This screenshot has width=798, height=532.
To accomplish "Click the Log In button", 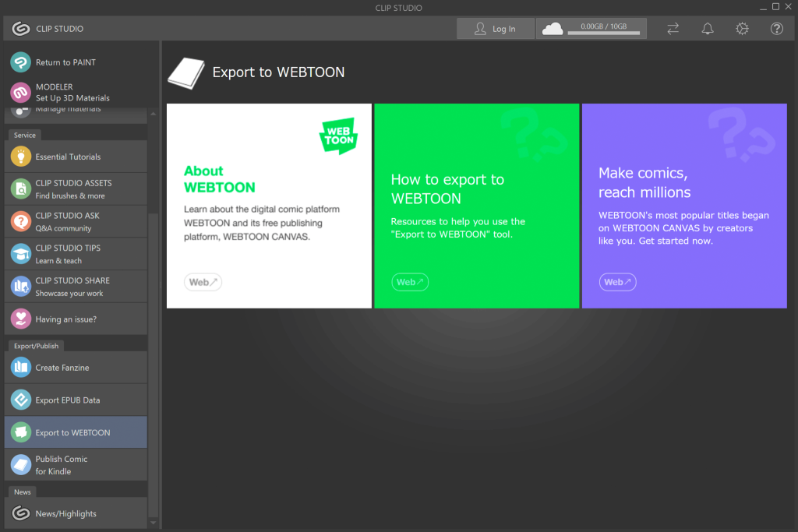I will 495,29.
